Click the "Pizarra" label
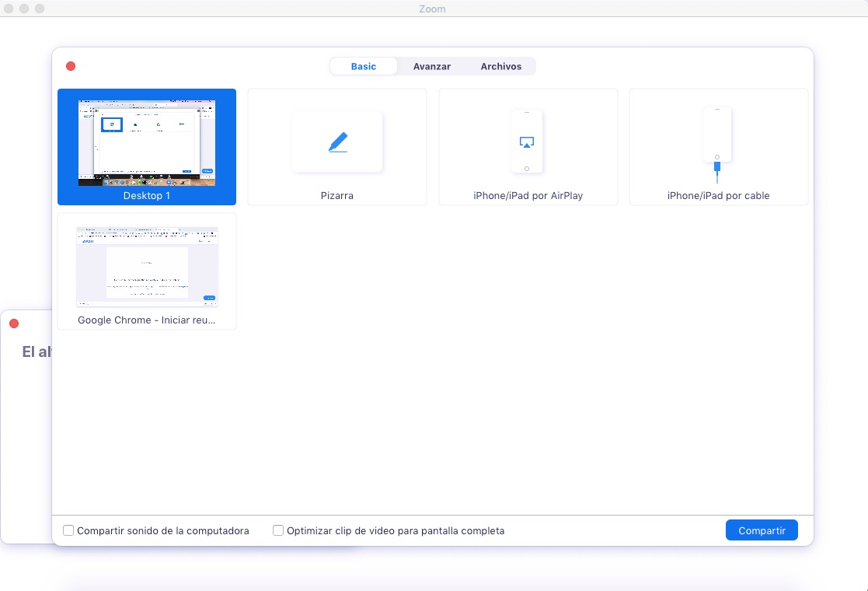The width and height of the screenshot is (868, 591). pos(337,195)
